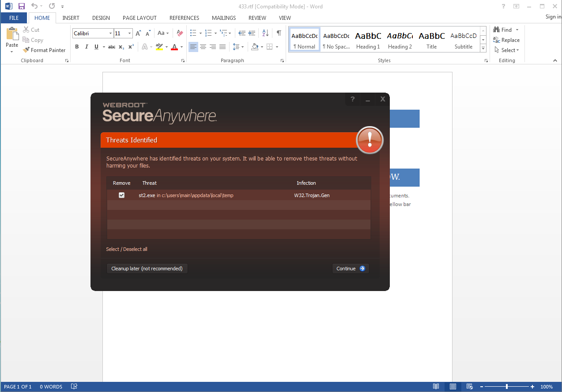Switch to the INSERT tab

pyautogui.click(x=71, y=18)
